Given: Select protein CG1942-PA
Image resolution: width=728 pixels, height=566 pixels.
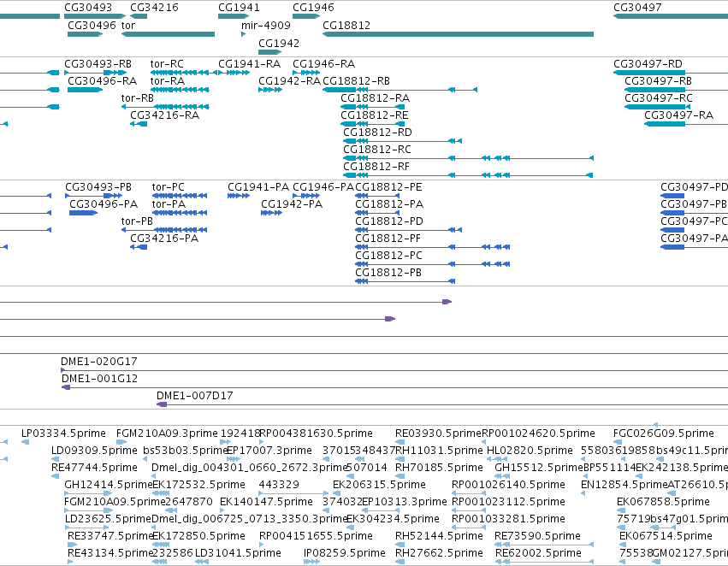Looking at the screenshot, I should click(292, 204).
